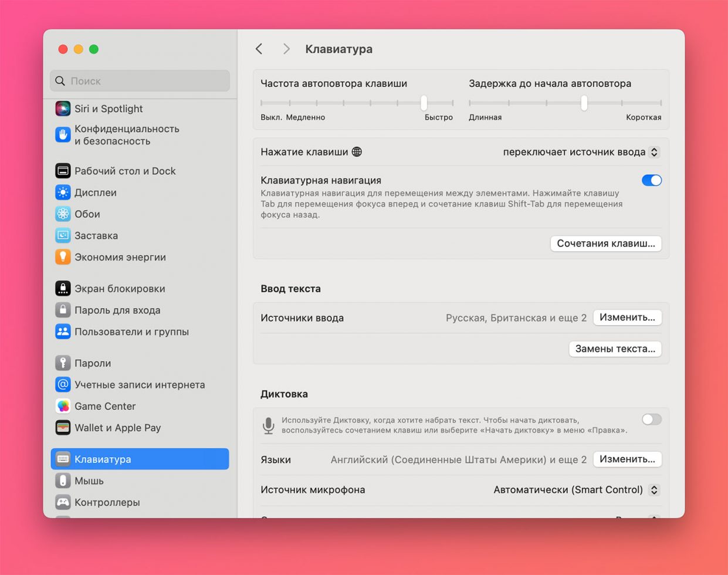Click the Источники ввода row label

click(302, 317)
